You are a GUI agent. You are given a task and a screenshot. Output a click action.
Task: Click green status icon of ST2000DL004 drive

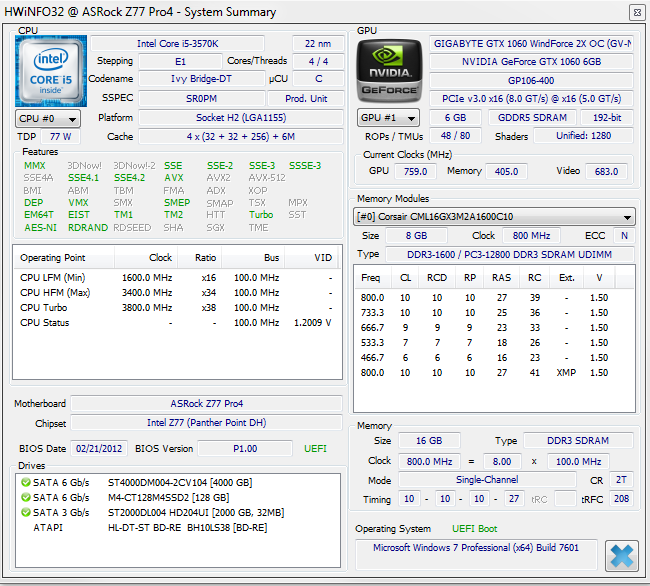(x=26, y=513)
